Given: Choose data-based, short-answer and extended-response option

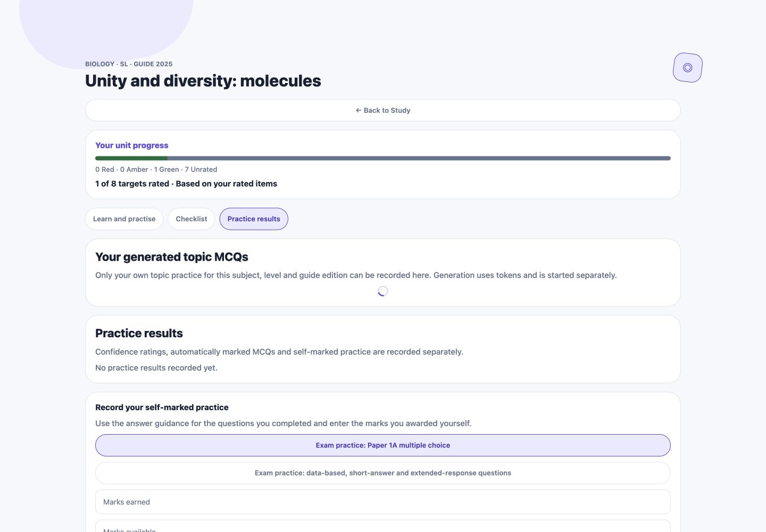Looking at the screenshot, I should tap(383, 473).
